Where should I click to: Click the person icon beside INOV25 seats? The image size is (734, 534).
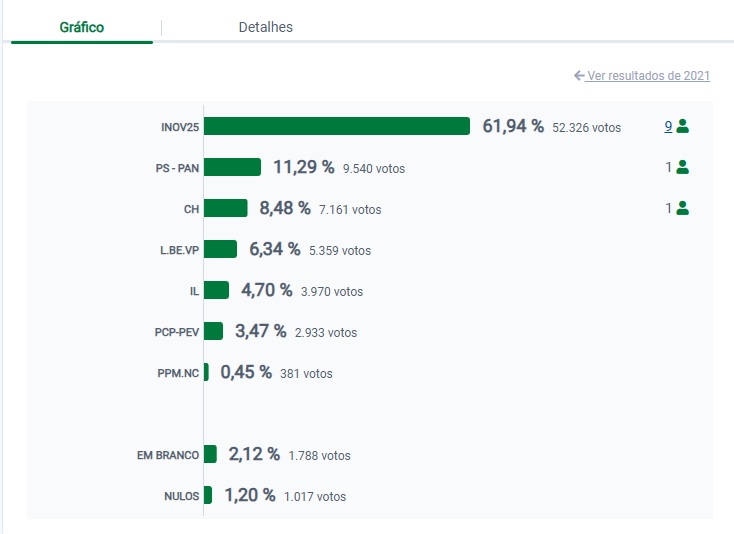click(x=683, y=127)
